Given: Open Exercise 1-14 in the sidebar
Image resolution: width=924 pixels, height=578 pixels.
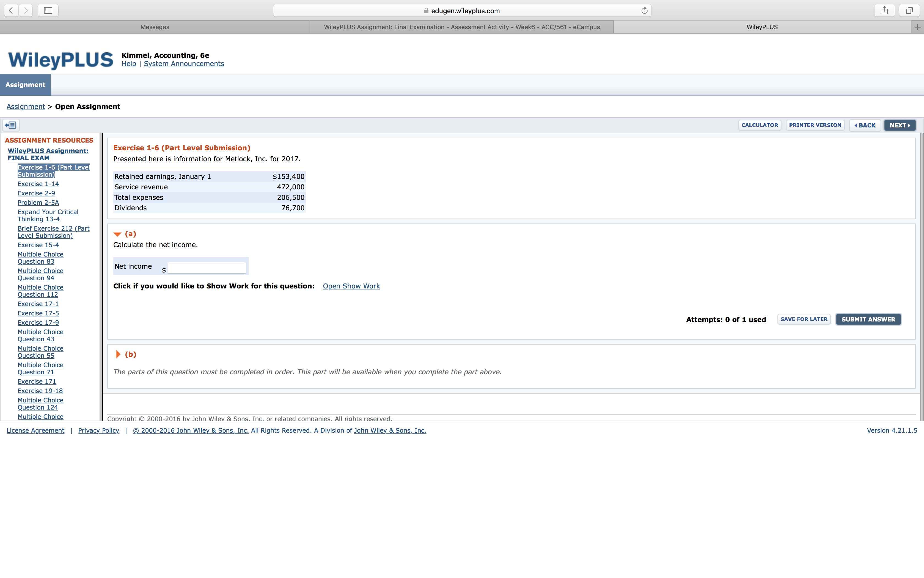Looking at the screenshot, I should click(38, 184).
